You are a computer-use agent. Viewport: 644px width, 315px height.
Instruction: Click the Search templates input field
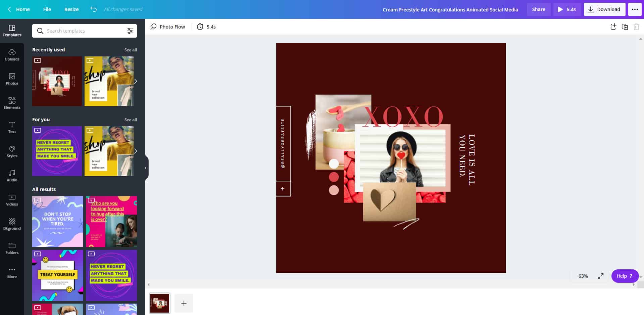(x=82, y=31)
